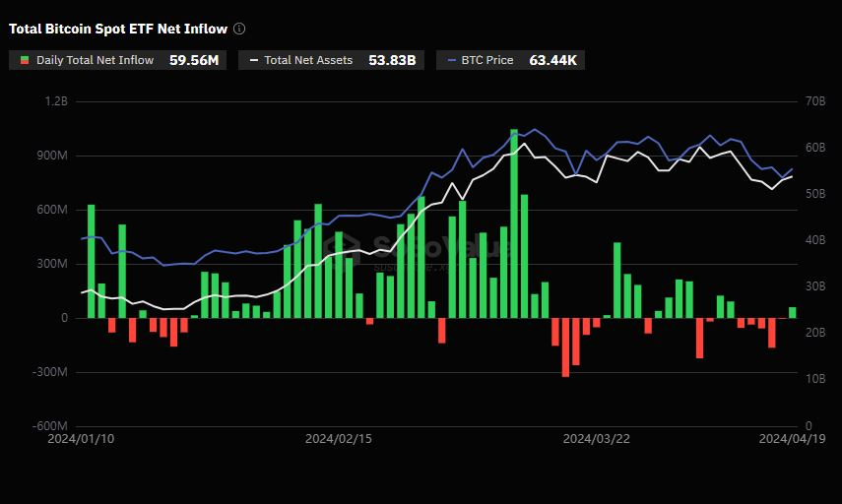Image resolution: width=842 pixels, height=504 pixels.
Task: Click the deepest red outflow bar
Action: point(565,346)
